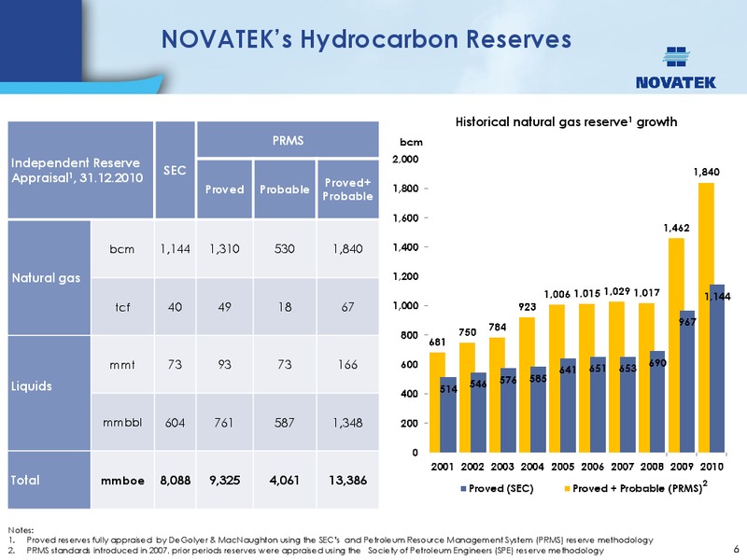Click the SEC column header
The width and height of the screenshot is (747, 560).
pyautogui.click(x=175, y=170)
